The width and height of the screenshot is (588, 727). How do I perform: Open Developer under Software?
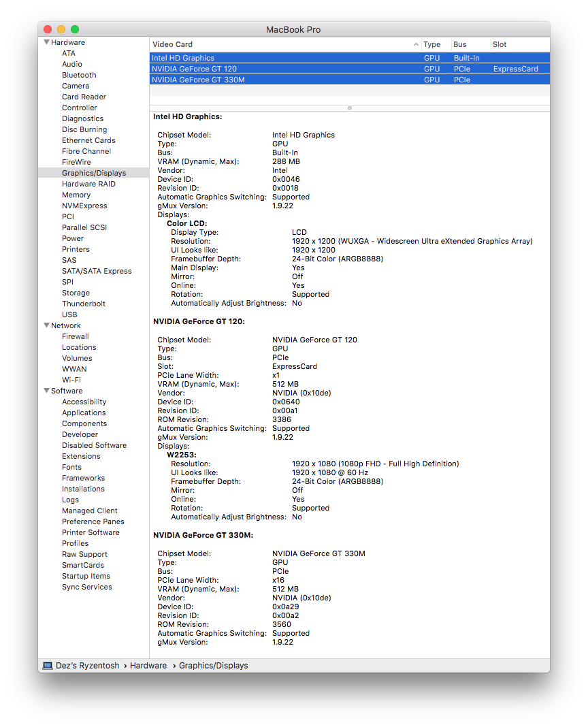[80, 434]
